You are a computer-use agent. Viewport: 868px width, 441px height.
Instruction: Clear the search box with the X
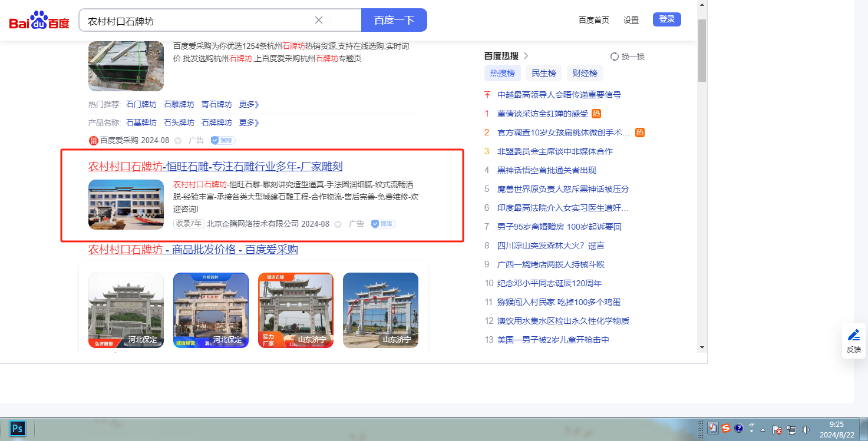point(319,20)
